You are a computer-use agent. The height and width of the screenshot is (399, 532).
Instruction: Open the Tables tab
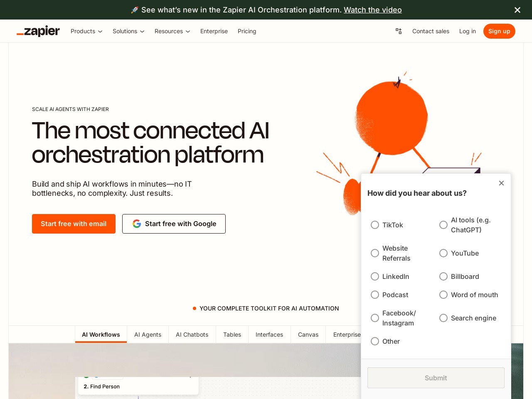click(x=232, y=335)
